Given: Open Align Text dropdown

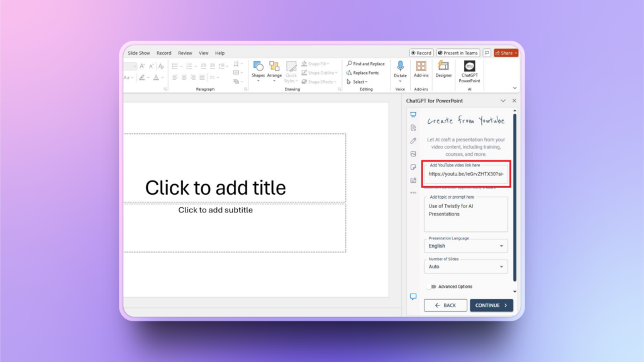Looking at the screenshot, I should tap(238, 73).
